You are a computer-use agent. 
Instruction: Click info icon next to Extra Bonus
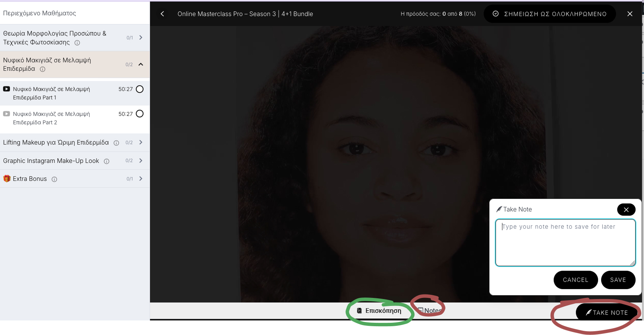pyautogui.click(x=54, y=179)
